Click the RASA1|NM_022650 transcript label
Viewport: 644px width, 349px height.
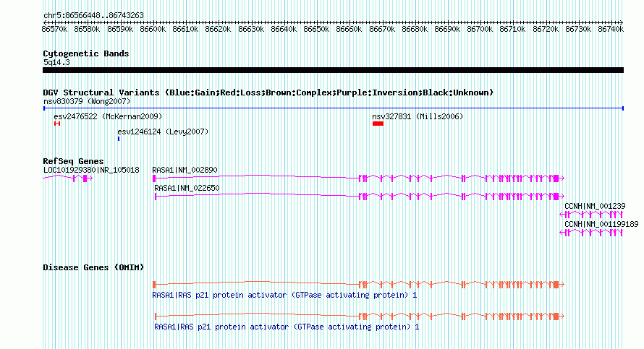pyautogui.click(x=187, y=188)
